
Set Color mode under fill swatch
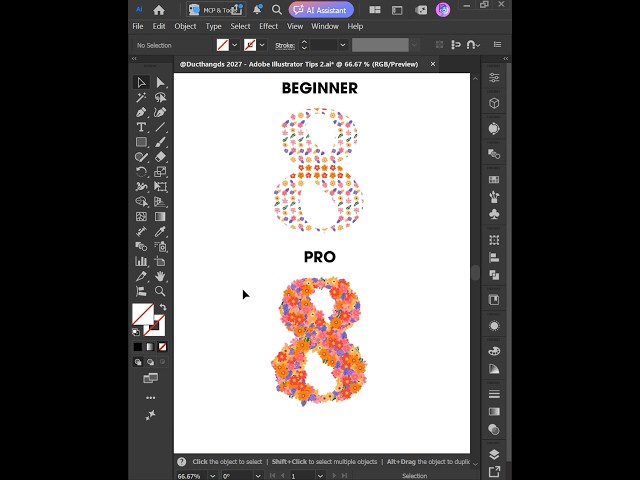(x=138, y=347)
